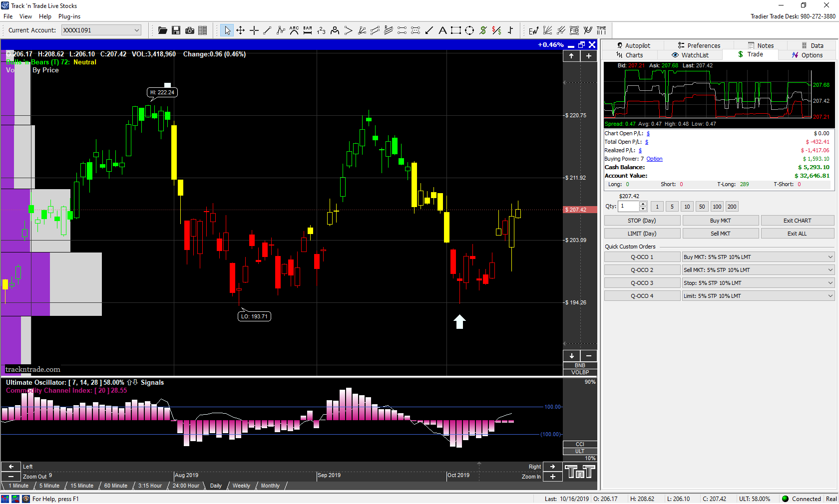Expand the Buy MKT Q-OCO 1 dropdown
Image resolution: width=839 pixels, height=504 pixels.
click(x=830, y=257)
